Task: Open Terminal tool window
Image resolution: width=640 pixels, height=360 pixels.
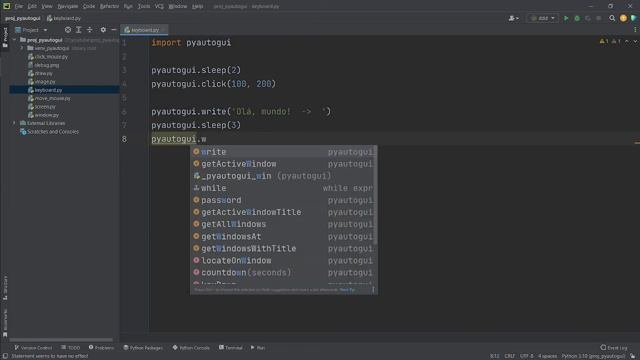Action: click(231, 348)
